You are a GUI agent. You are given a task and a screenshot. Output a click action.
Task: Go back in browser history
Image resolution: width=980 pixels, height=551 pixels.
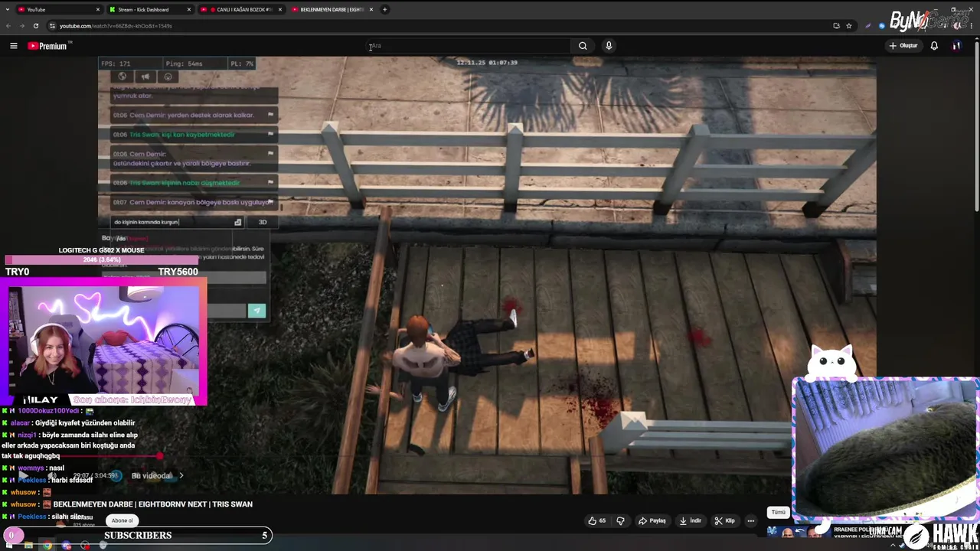tap(8, 26)
